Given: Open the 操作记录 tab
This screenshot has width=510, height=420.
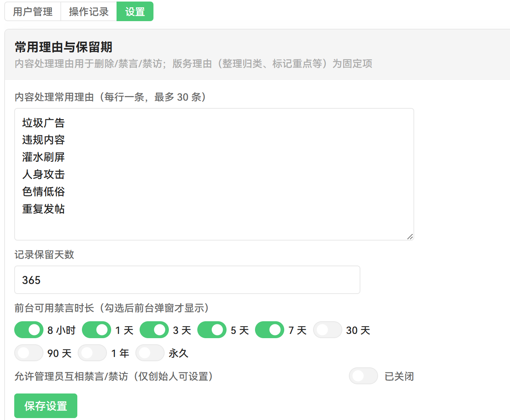Looking at the screenshot, I should coord(89,12).
